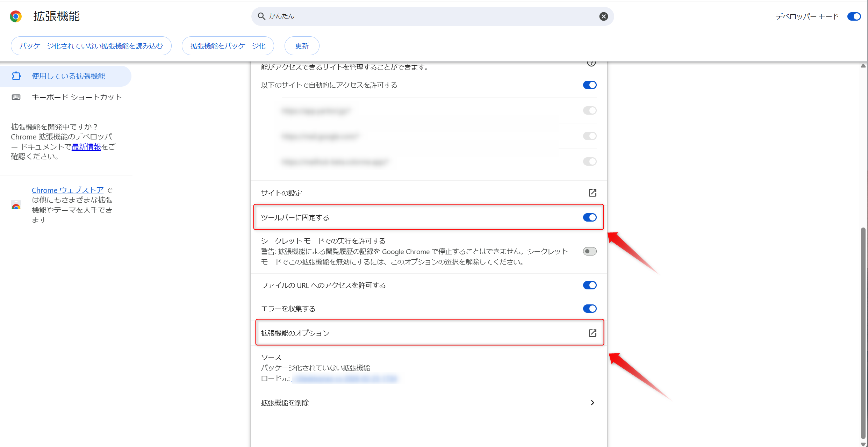This screenshot has width=868, height=447.
Task: Click the Chrome Web Store icon in sidebar
Action: point(16,205)
